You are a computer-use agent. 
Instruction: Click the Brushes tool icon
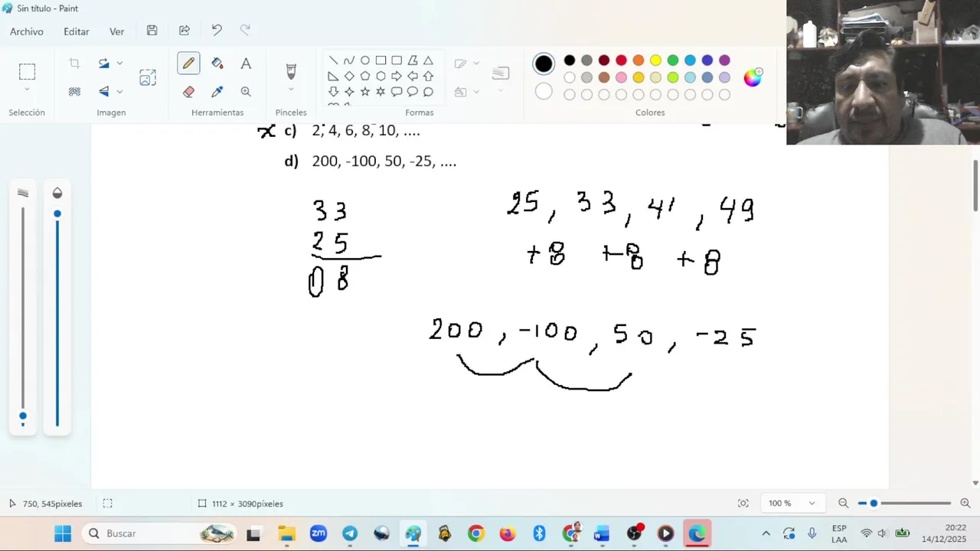pyautogui.click(x=291, y=71)
